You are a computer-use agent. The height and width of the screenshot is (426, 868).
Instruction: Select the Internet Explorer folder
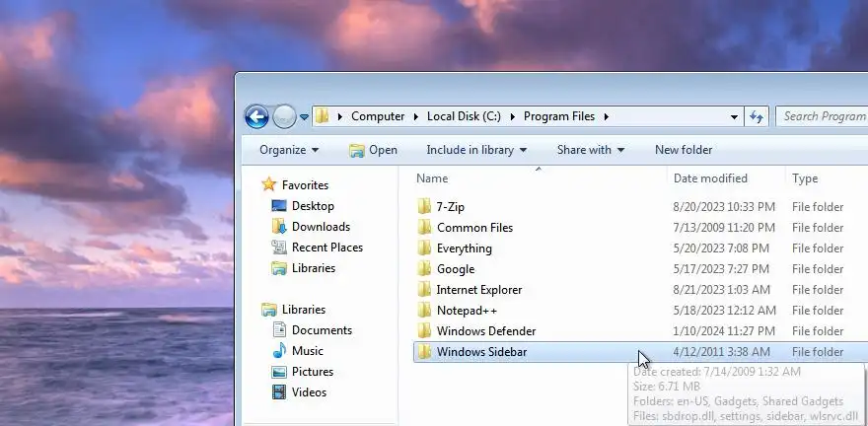[x=478, y=289]
